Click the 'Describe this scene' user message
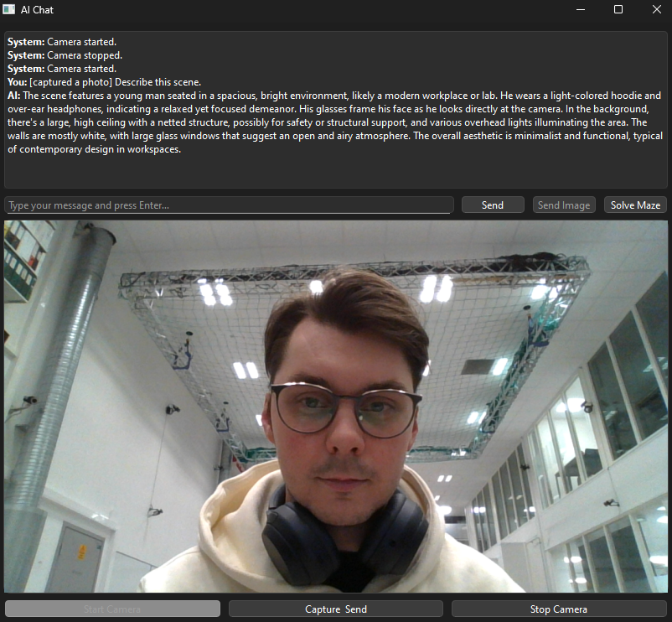672x622 pixels. [x=104, y=82]
